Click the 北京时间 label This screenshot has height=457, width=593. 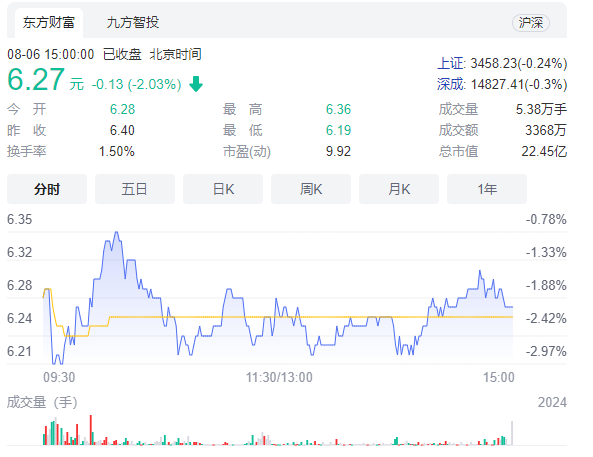point(175,54)
